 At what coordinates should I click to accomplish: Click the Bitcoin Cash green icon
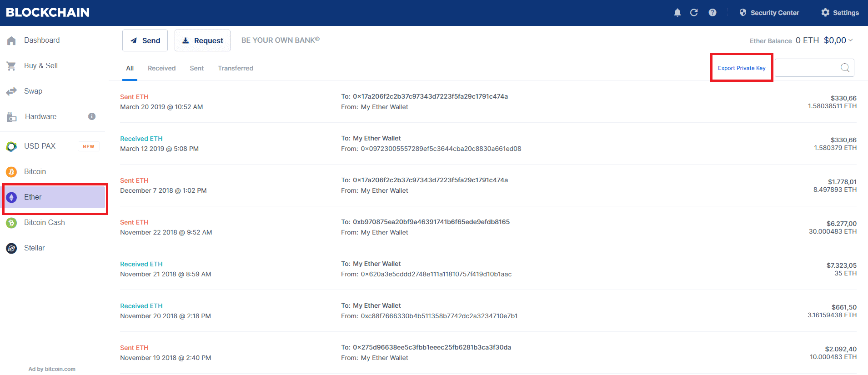[11, 223]
